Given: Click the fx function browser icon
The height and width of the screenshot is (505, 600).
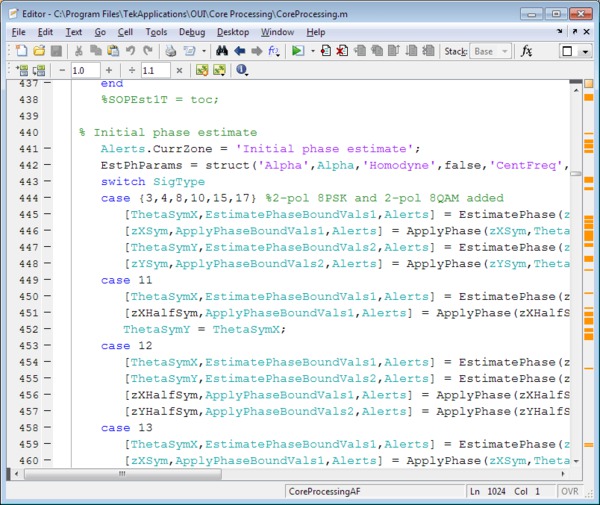Looking at the screenshot, I should point(527,51).
